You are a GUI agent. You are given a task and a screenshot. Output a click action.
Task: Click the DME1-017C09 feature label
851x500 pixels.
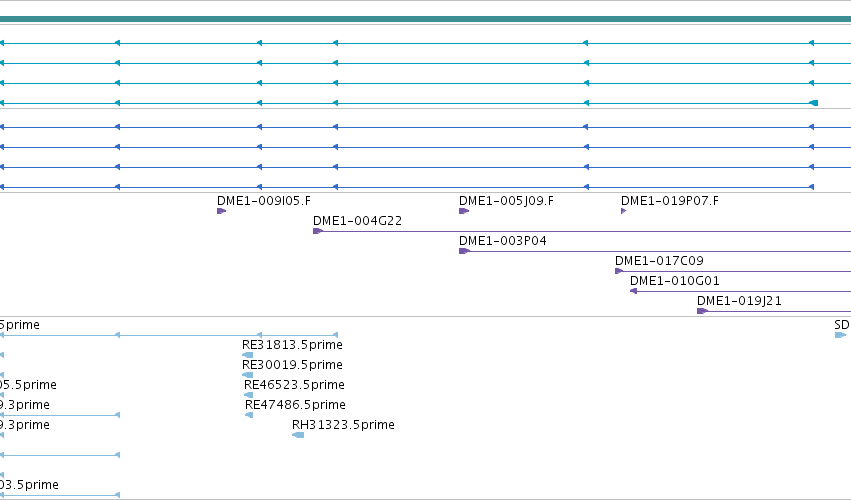(x=659, y=261)
